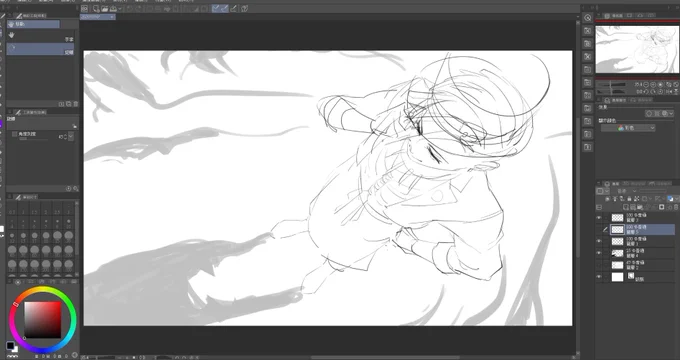Image resolution: width=680 pixels, height=360 pixels.
Task: Click the Delete Layer trash icon
Action: point(676,207)
